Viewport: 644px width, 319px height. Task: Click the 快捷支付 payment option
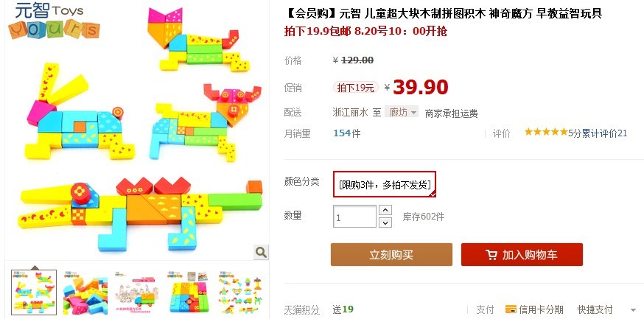(x=595, y=309)
